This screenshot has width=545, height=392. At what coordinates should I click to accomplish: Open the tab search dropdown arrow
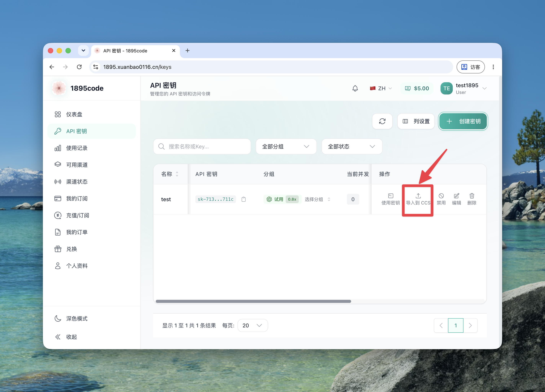pos(83,50)
